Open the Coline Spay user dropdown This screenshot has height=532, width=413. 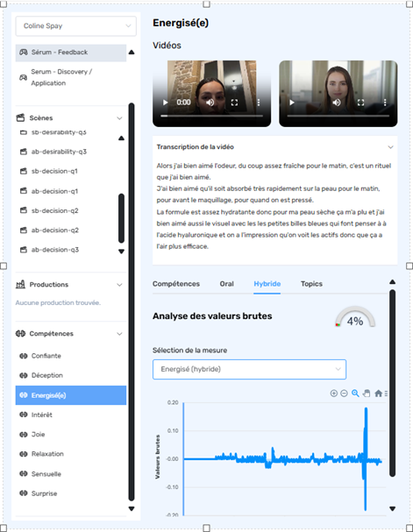click(76, 25)
